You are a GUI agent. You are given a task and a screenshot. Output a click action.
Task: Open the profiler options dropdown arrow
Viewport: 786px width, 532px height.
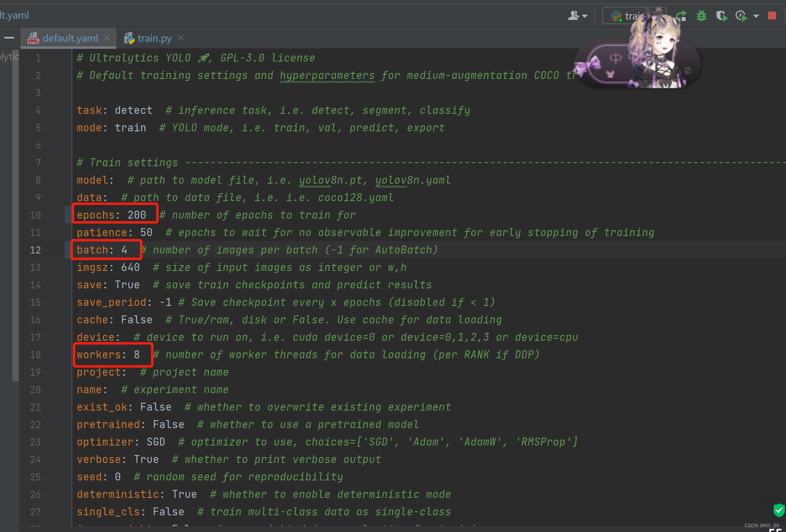click(x=756, y=15)
